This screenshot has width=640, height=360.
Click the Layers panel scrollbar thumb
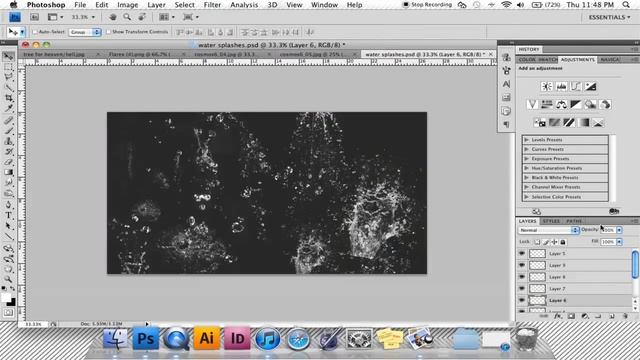(635, 264)
